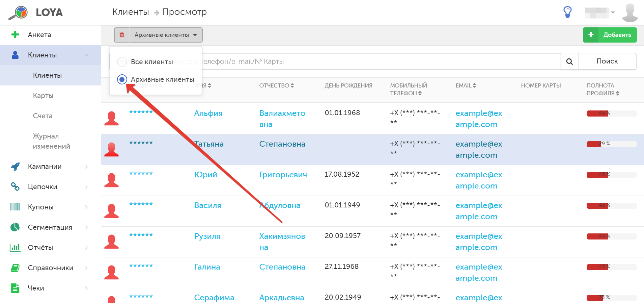Expand the Купоны section chevron
The height and width of the screenshot is (303, 644).
[87, 207]
